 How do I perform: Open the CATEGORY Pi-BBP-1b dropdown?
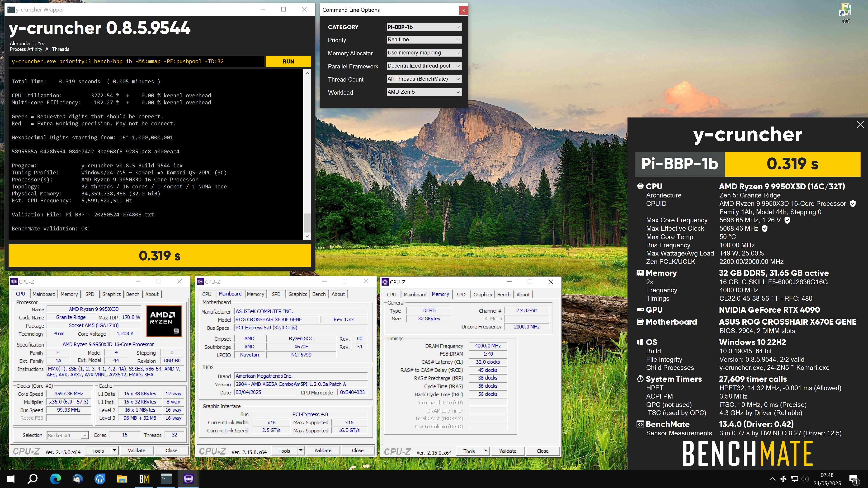click(424, 27)
